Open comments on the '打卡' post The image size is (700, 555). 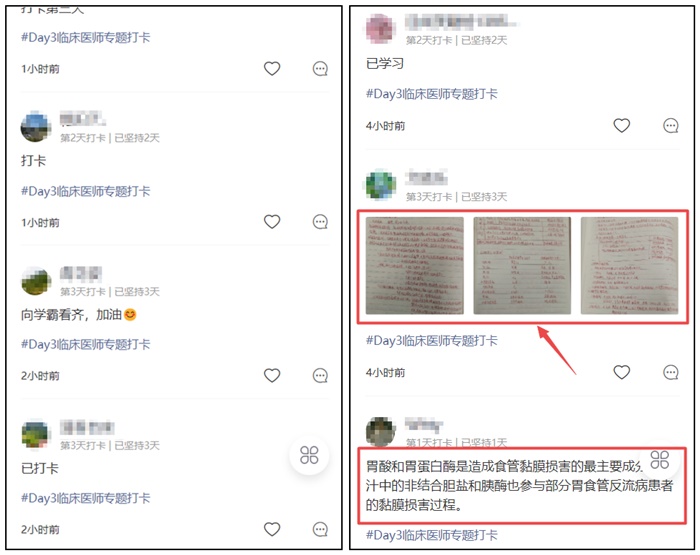pos(320,222)
